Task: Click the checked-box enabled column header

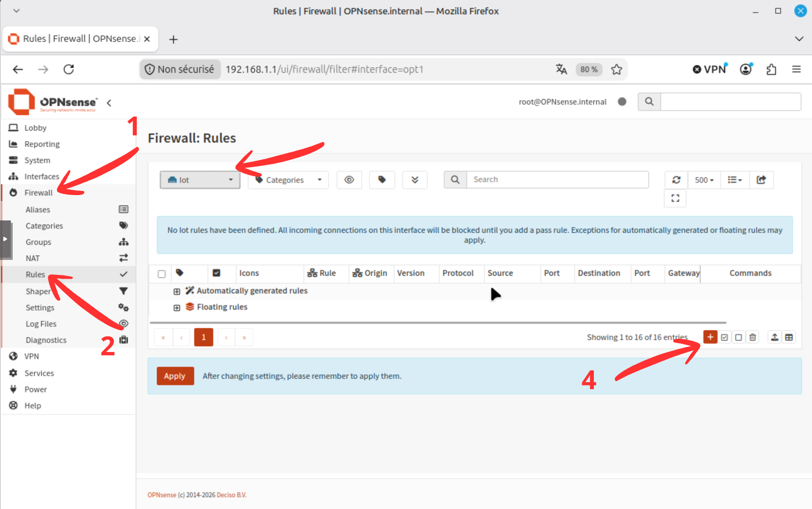Action: tap(216, 273)
